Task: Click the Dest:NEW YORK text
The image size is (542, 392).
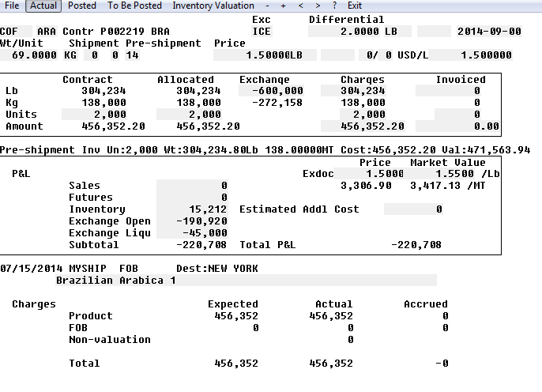Action: [217, 269]
